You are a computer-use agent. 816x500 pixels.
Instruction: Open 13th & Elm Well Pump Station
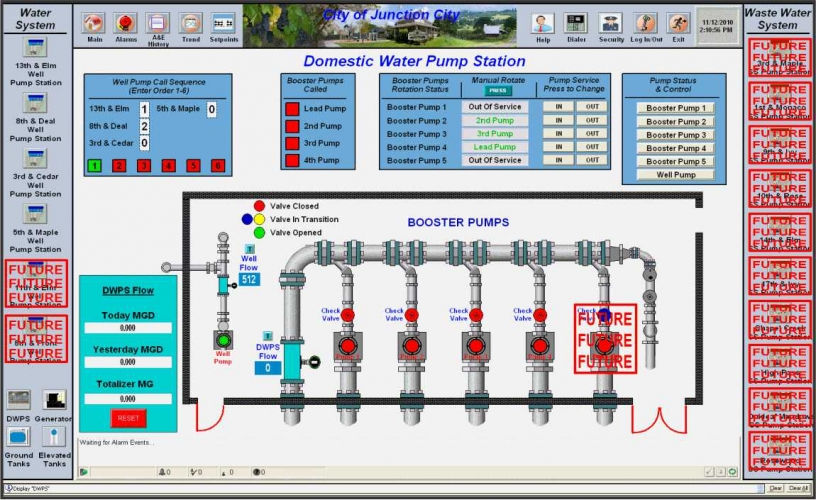click(x=35, y=47)
